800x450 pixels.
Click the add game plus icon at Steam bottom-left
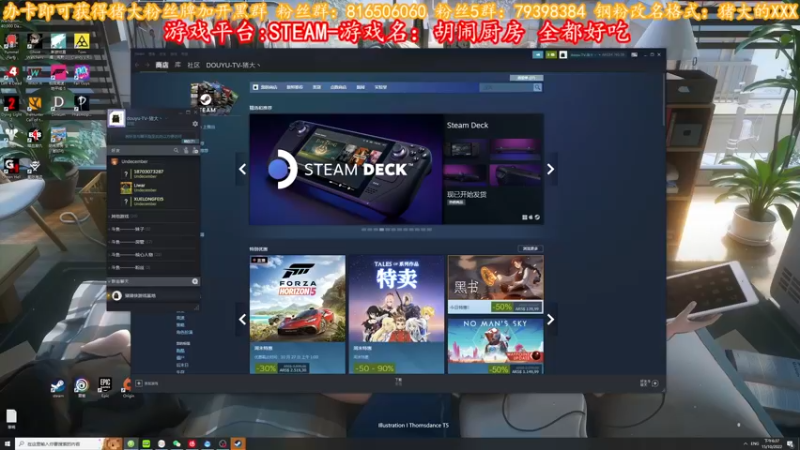[139, 383]
